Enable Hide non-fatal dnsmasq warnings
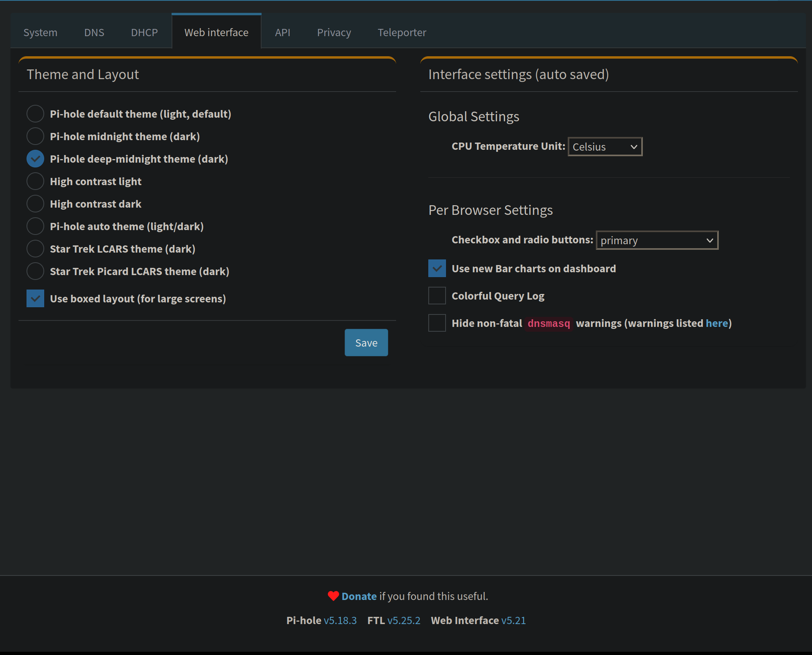The height and width of the screenshot is (655, 812). (437, 323)
